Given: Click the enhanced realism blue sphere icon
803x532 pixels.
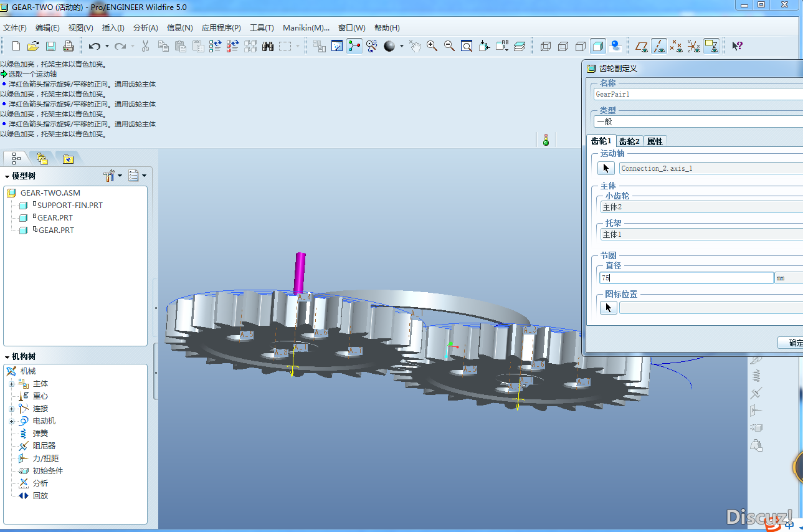Looking at the screenshot, I should pos(615,46).
